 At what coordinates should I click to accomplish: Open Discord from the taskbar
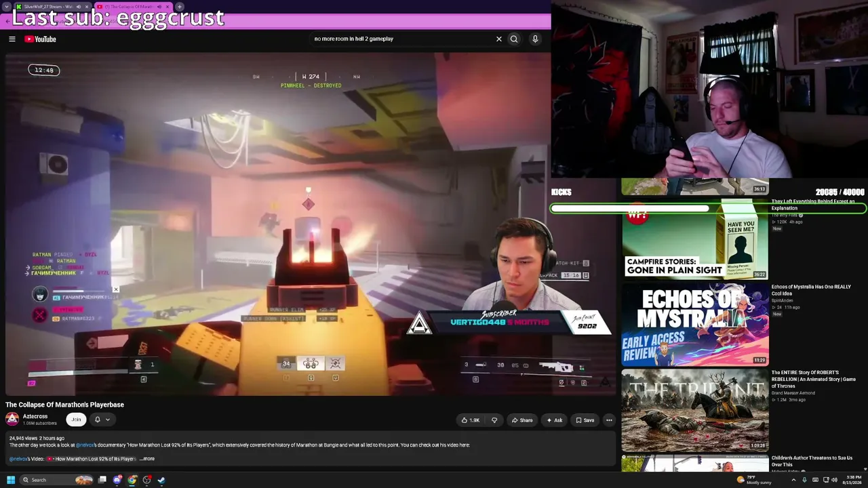coord(117,480)
